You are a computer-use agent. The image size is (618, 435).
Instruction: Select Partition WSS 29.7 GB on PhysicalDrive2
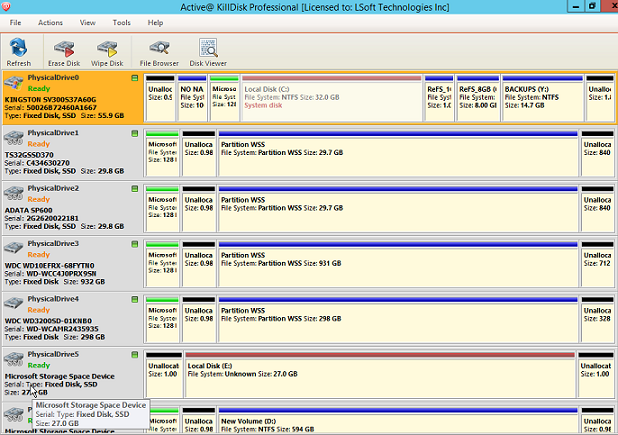(x=398, y=208)
